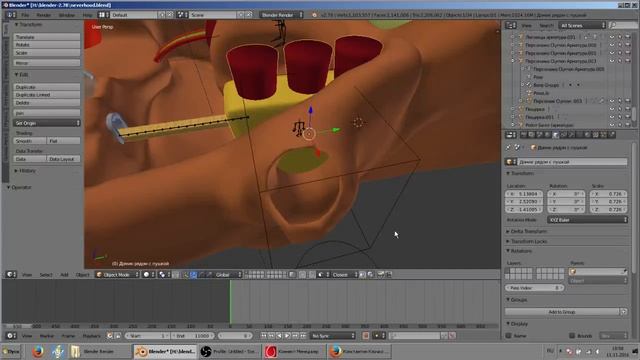Click the Properties editor type icon
The height and width of the screenshot is (360, 640).
(x=511, y=135)
